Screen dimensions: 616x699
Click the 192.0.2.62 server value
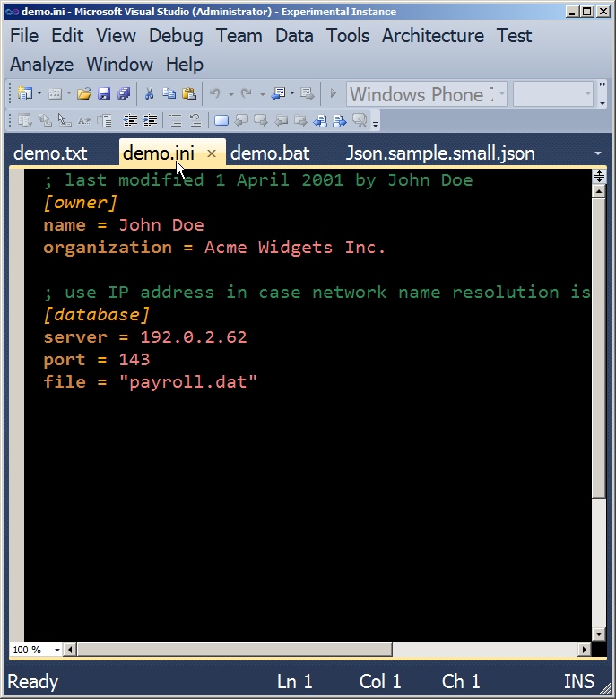point(194,337)
